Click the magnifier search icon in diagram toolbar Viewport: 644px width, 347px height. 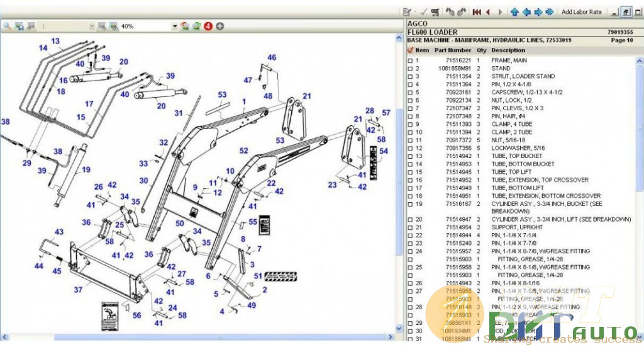point(7,26)
